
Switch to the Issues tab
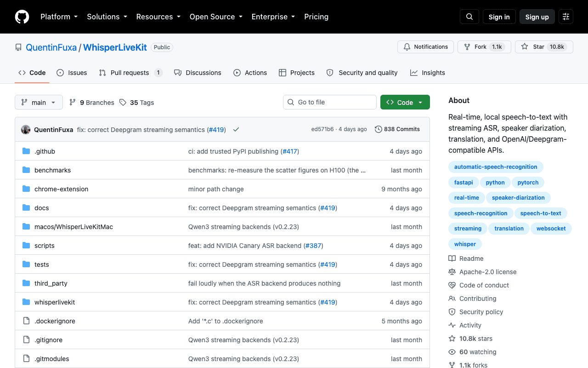72,73
